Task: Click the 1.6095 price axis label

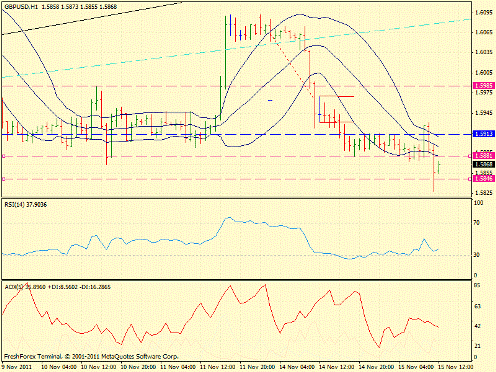Action: [484, 13]
